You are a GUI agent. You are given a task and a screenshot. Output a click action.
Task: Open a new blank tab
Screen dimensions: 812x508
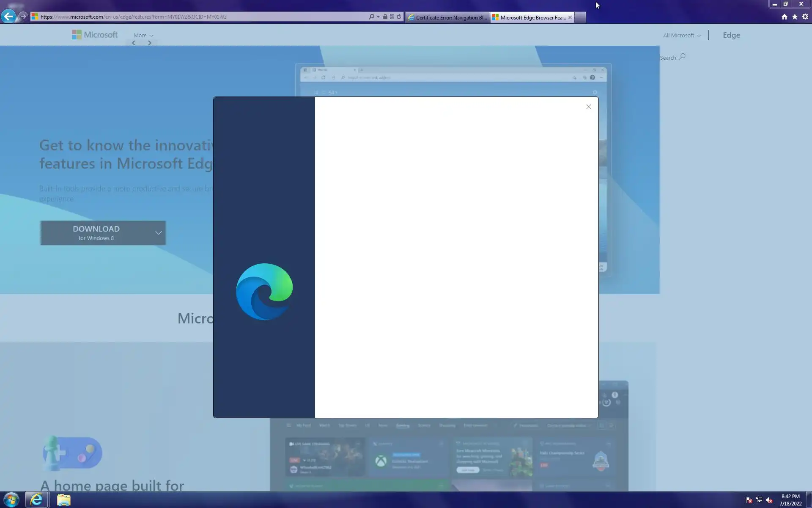pyautogui.click(x=580, y=17)
